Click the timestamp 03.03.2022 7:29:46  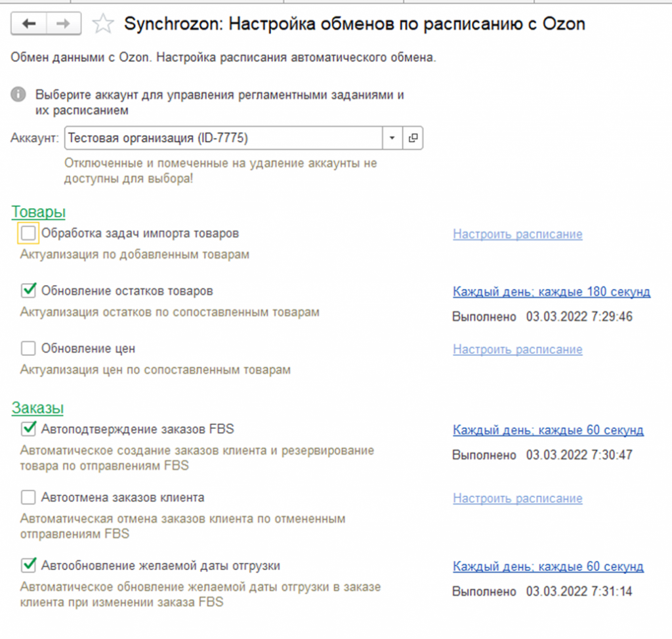[579, 317]
